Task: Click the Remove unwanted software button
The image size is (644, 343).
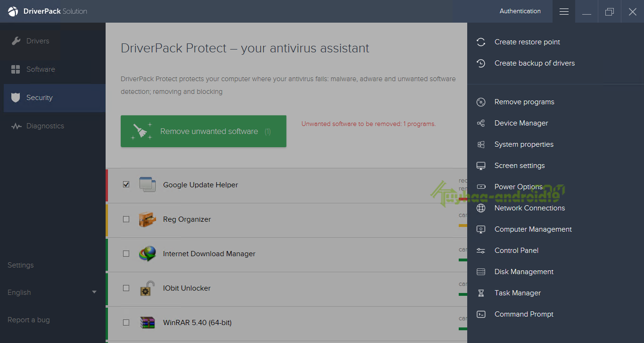Action: [x=203, y=131]
